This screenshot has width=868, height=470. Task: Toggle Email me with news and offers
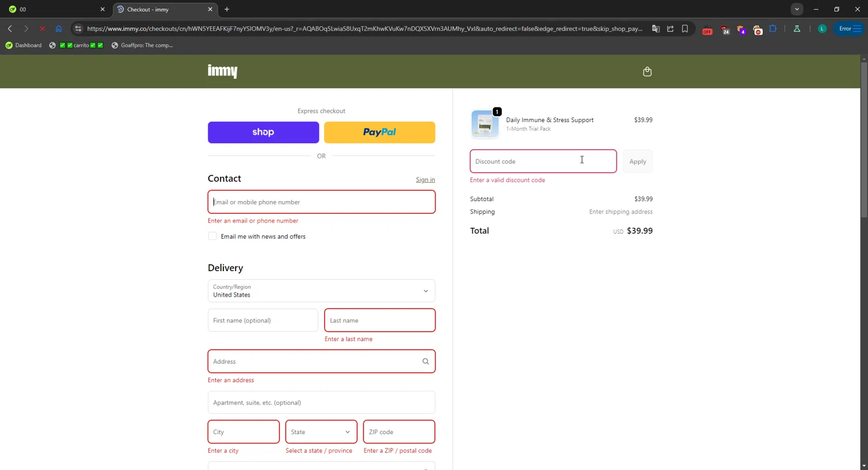pos(212,236)
